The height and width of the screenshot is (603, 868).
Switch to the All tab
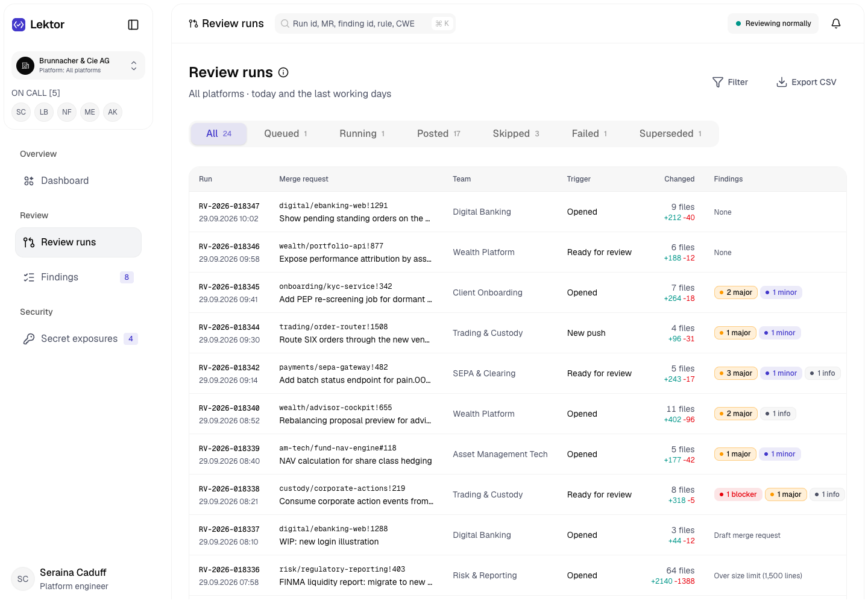tap(219, 134)
